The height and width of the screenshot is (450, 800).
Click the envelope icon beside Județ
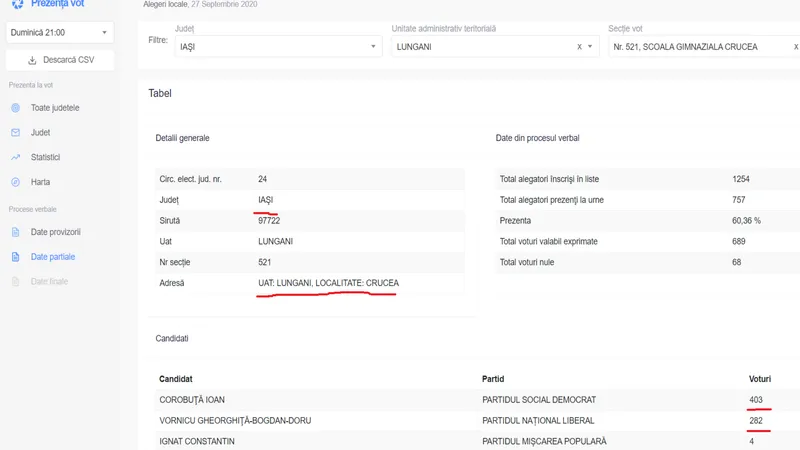pyautogui.click(x=15, y=132)
